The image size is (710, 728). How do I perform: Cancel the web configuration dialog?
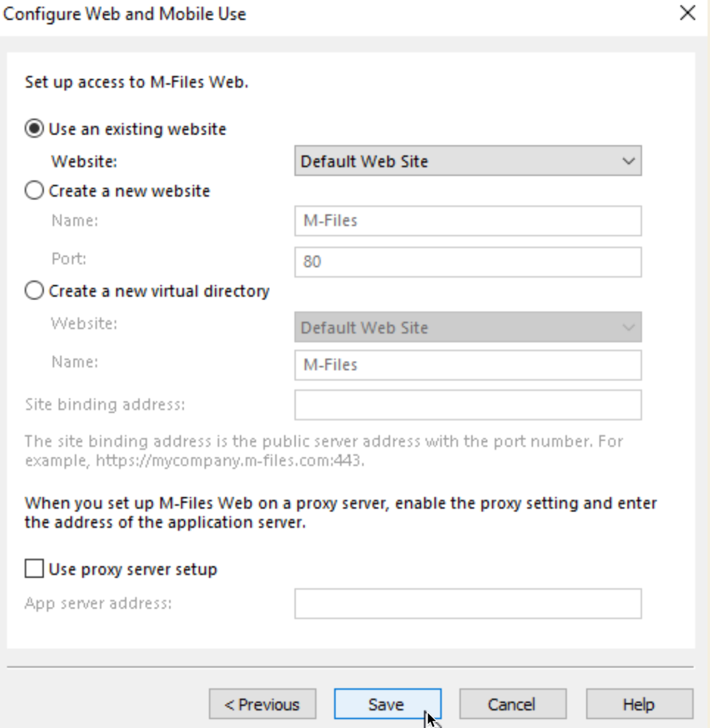(513, 704)
